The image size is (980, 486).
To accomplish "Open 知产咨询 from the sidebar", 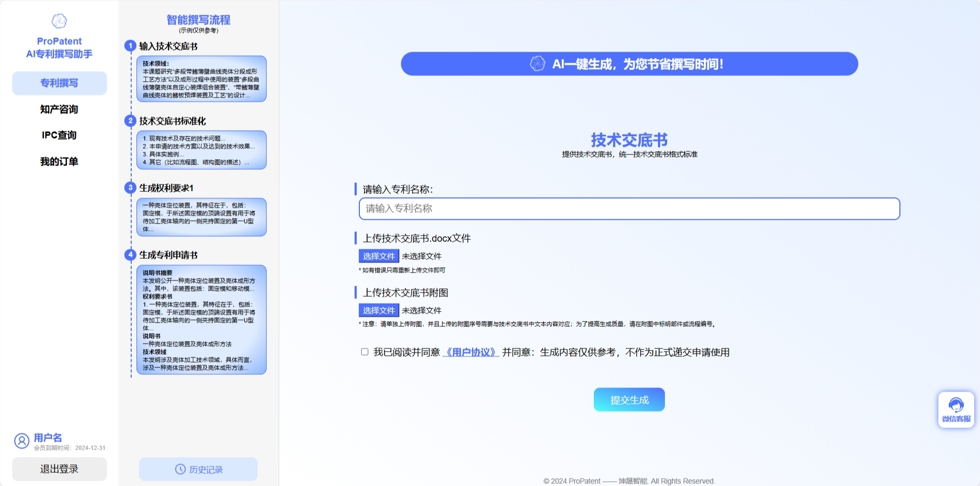I will [x=58, y=109].
